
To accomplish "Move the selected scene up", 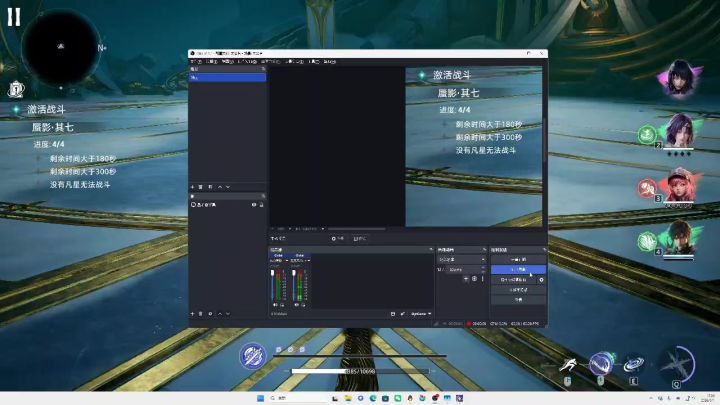I will 220,187.
